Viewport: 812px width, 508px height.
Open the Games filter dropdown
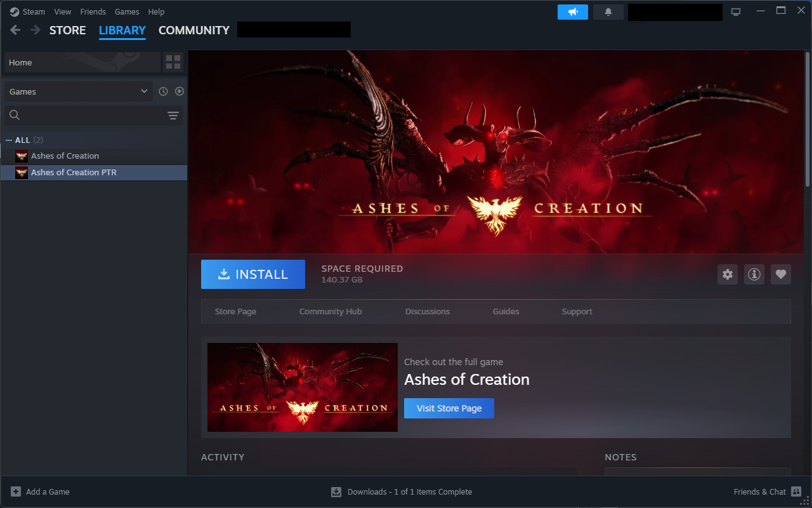click(79, 91)
